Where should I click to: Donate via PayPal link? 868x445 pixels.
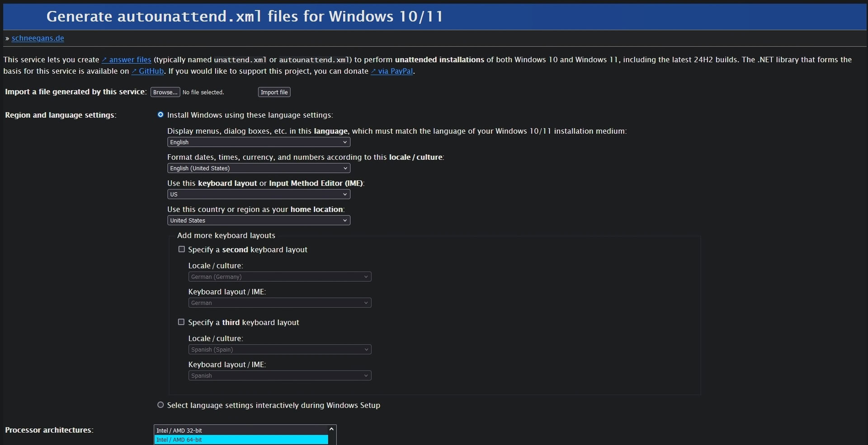pyautogui.click(x=392, y=71)
